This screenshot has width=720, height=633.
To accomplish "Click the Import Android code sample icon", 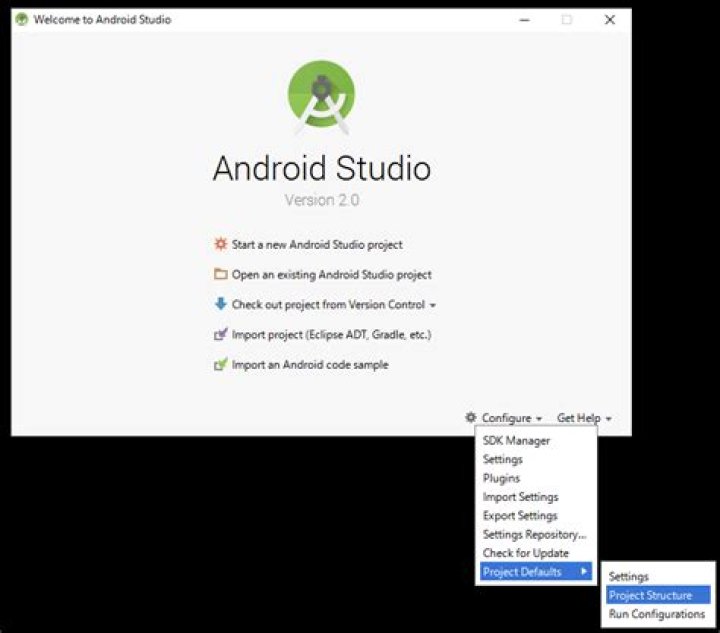I will pos(220,365).
